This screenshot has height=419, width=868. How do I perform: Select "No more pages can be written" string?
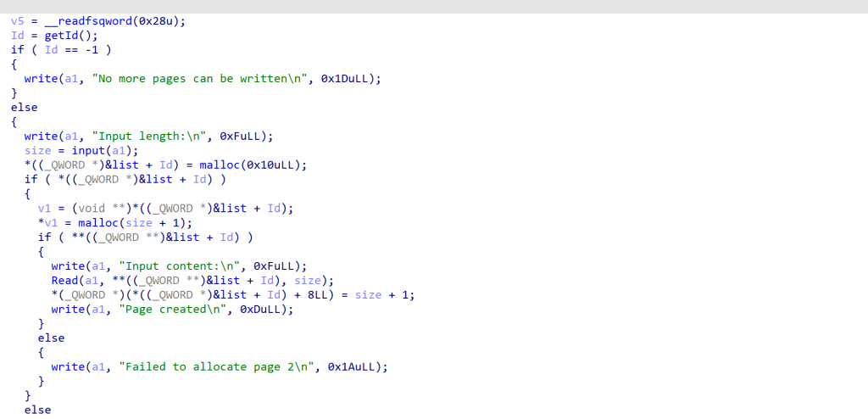pyautogui.click(x=200, y=79)
